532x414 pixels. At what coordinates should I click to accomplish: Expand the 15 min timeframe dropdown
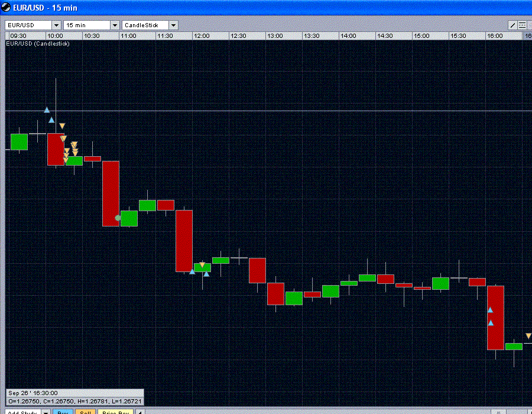(115, 25)
